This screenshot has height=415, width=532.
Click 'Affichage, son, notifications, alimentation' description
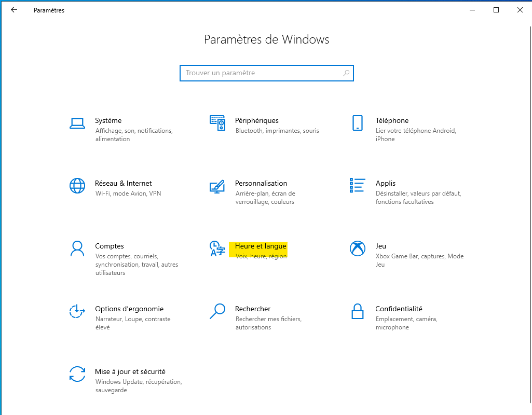pyautogui.click(x=134, y=134)
